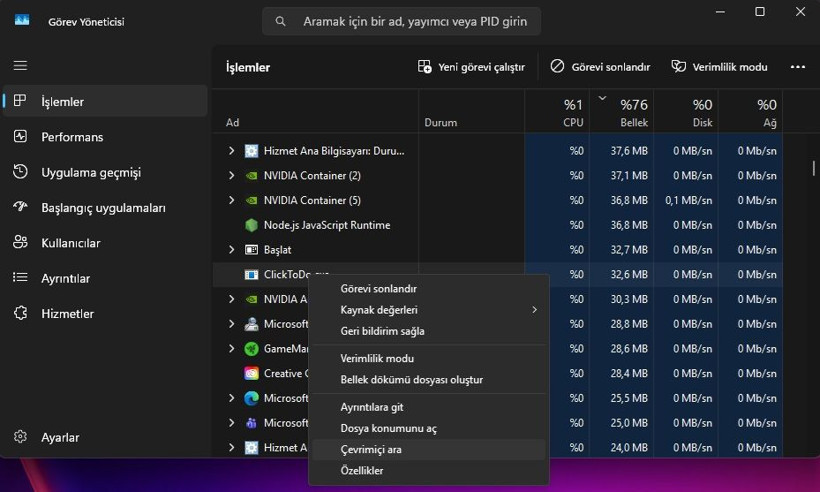Sort by the CPU column header
Image resolution: width=820 pixels, height=492 pixels.
[557, 111]
